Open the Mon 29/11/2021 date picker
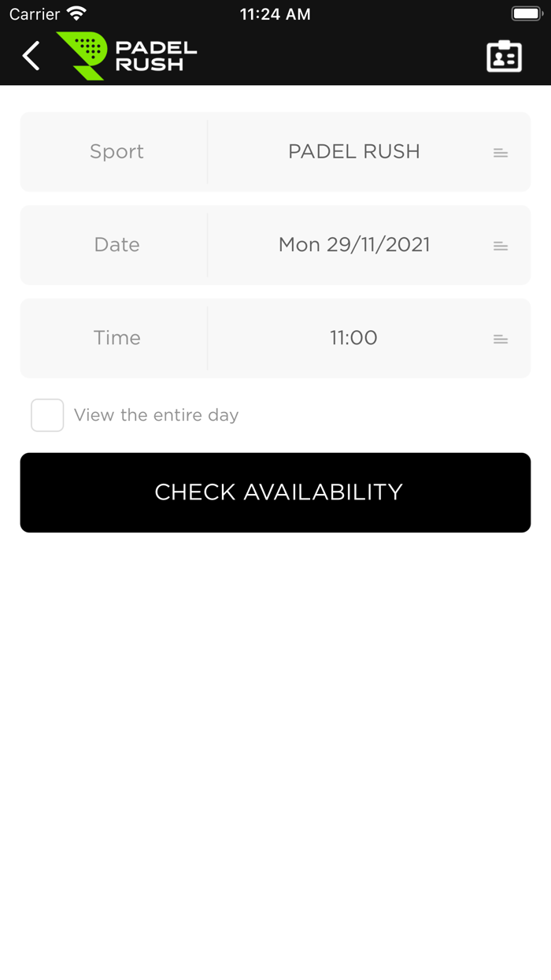This screenshot has width=551, height=980. point(354,244)
